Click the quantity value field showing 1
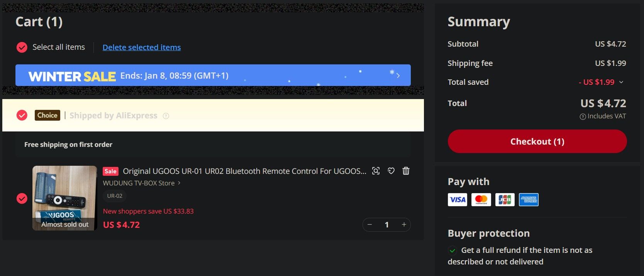This screenshot has height=276, width=644. coord(387,225)
